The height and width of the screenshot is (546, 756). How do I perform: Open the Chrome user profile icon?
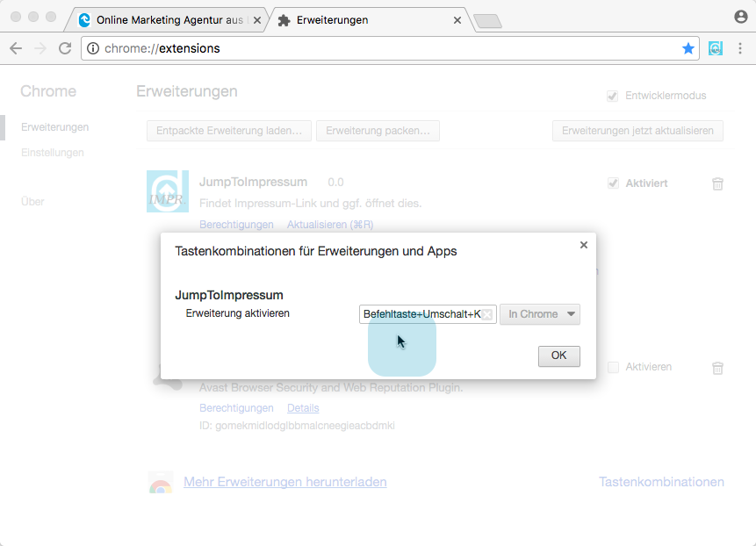click(x=740, y=17)
